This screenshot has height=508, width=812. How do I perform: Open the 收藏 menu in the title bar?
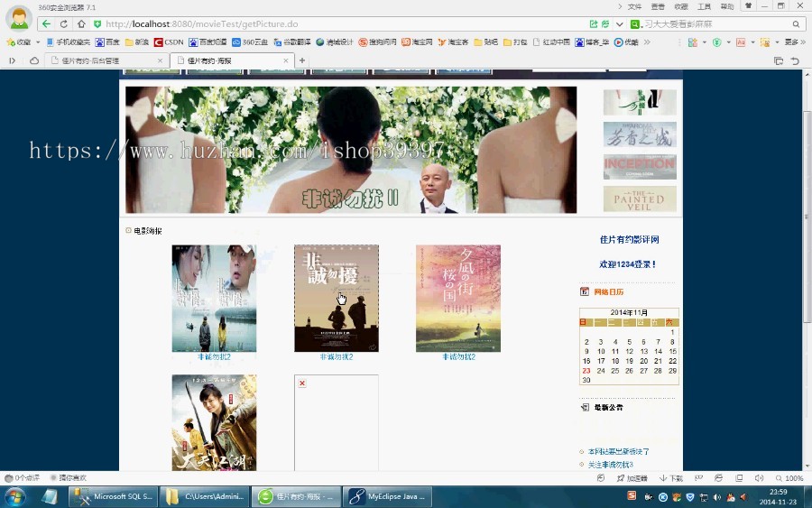(x=681, y=6)
